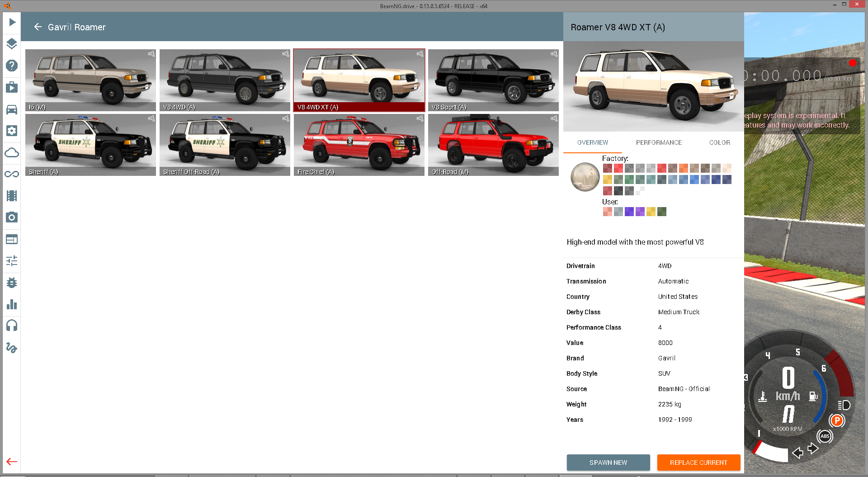
Task: Switch to the OVERVIEW tab
Action: (x=593, y=142)
